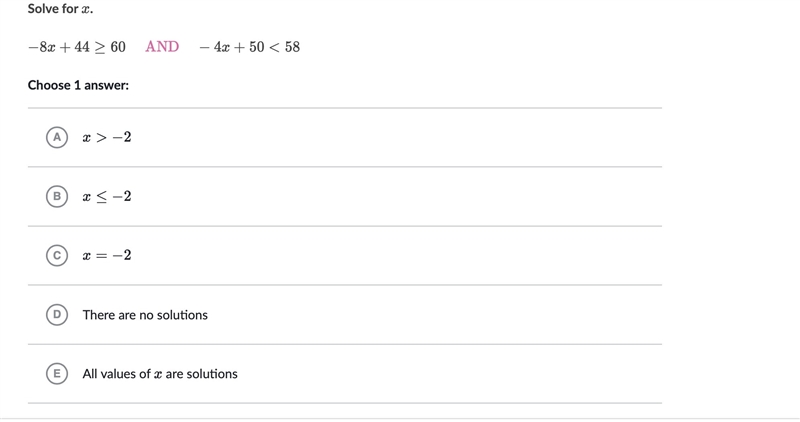
Task: Select radio option B
Action: click(57, 196)
